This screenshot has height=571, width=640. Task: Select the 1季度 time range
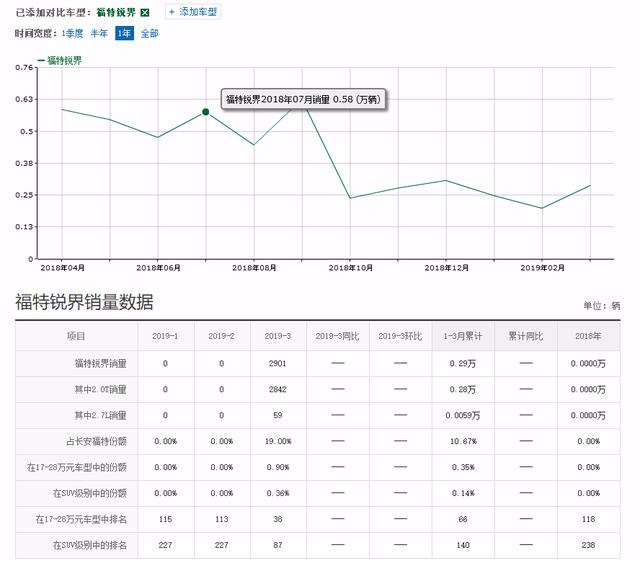73,33
